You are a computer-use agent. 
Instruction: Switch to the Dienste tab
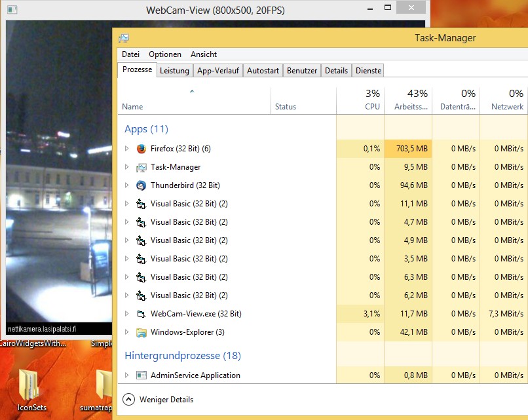(368, 70)
